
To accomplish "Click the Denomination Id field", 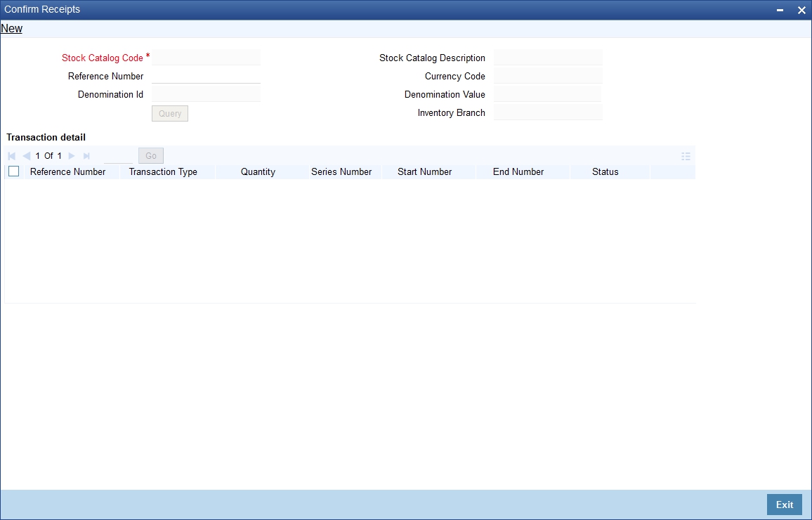I will (x=206, y=93).
